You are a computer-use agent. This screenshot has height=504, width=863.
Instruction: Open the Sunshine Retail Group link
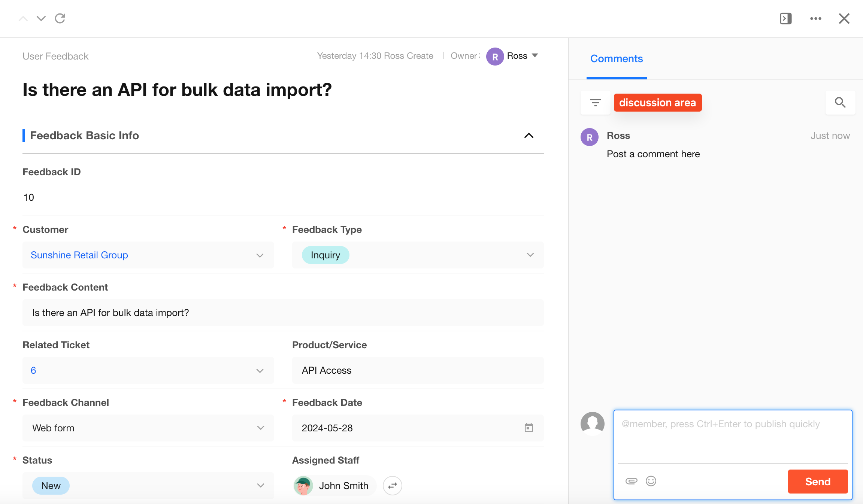79,255
